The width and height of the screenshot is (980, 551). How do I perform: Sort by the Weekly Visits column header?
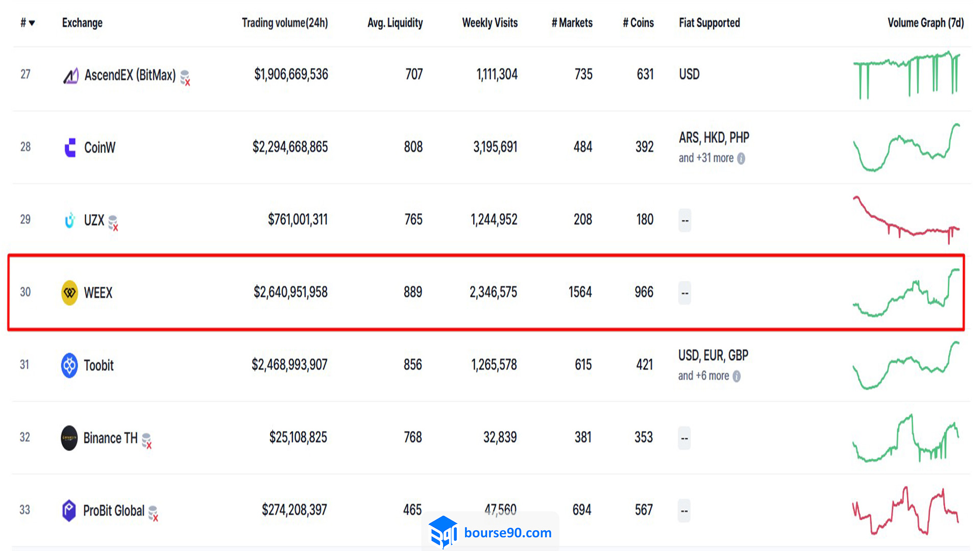490,23
